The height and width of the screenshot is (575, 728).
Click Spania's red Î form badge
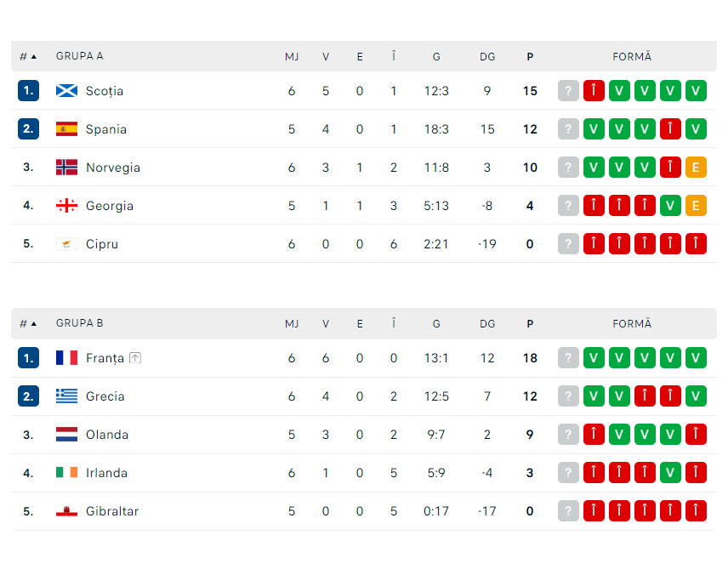(x=670, y=128)
